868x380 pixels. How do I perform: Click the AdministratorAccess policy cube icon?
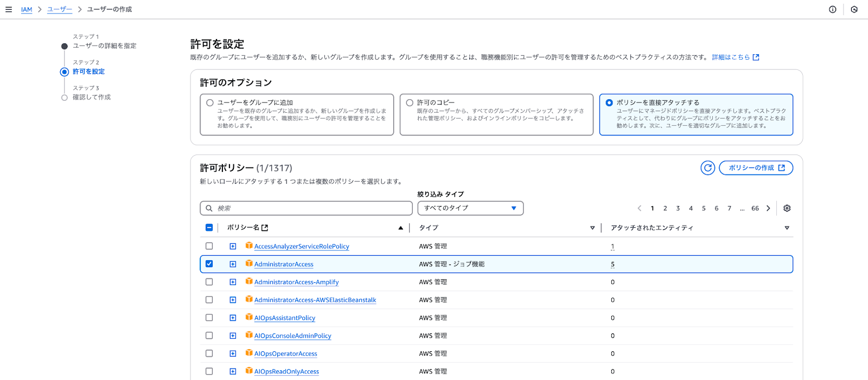click(249, 263)
